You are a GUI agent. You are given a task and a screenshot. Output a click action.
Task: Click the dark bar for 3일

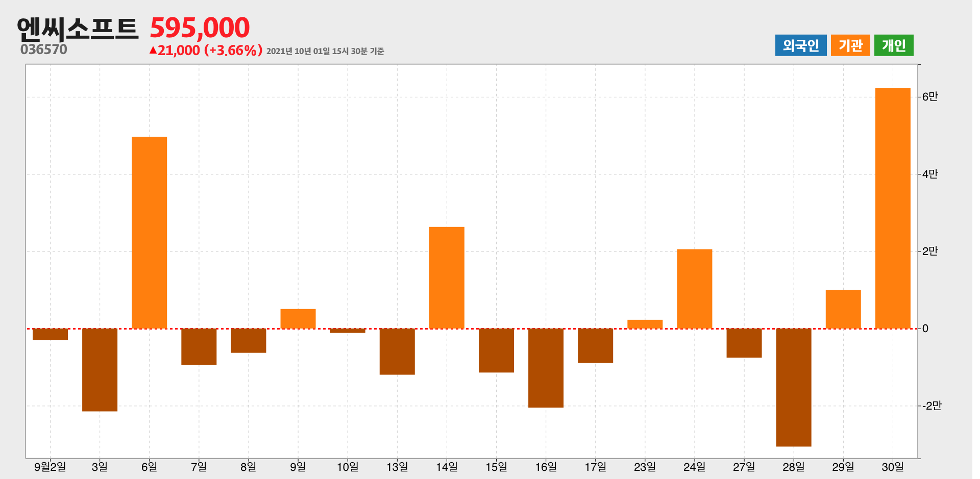[100, 370]
